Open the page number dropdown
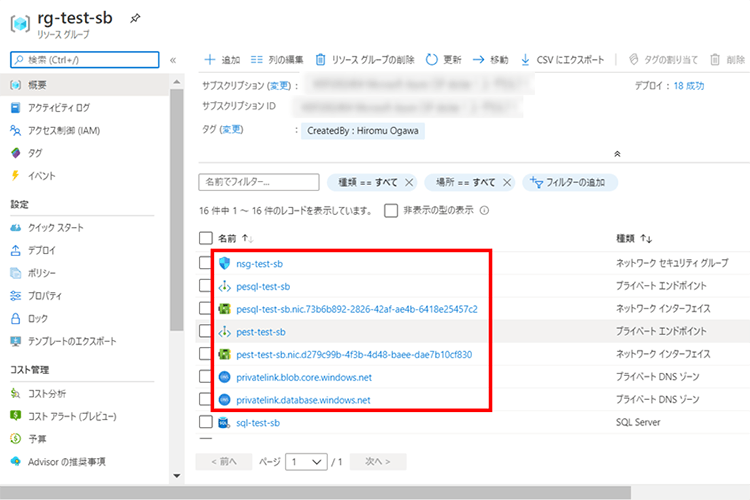The image size is (750, 500). (x=306, y=462)
